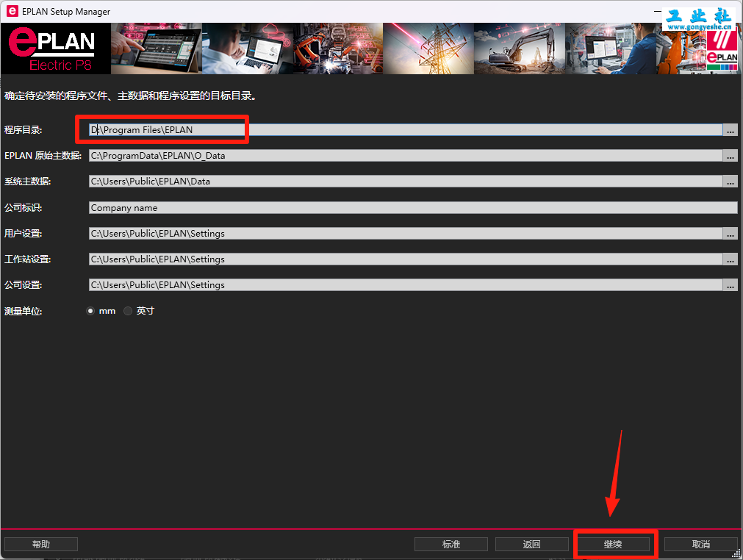Browse for 工作站设置 directory
Image resolution: width=743 pixels, height=560 pixels.
click(x=731, y=259)
